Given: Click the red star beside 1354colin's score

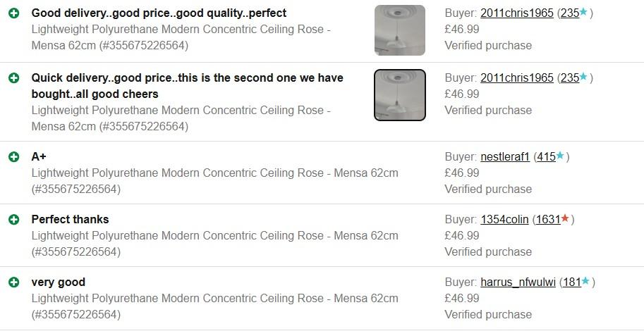Looking at the screenshot, I should [565, 219].
